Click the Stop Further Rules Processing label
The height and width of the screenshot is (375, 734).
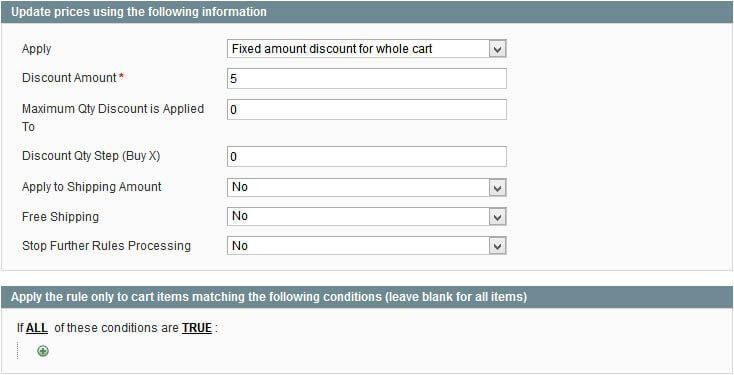[x=106, y=246]
